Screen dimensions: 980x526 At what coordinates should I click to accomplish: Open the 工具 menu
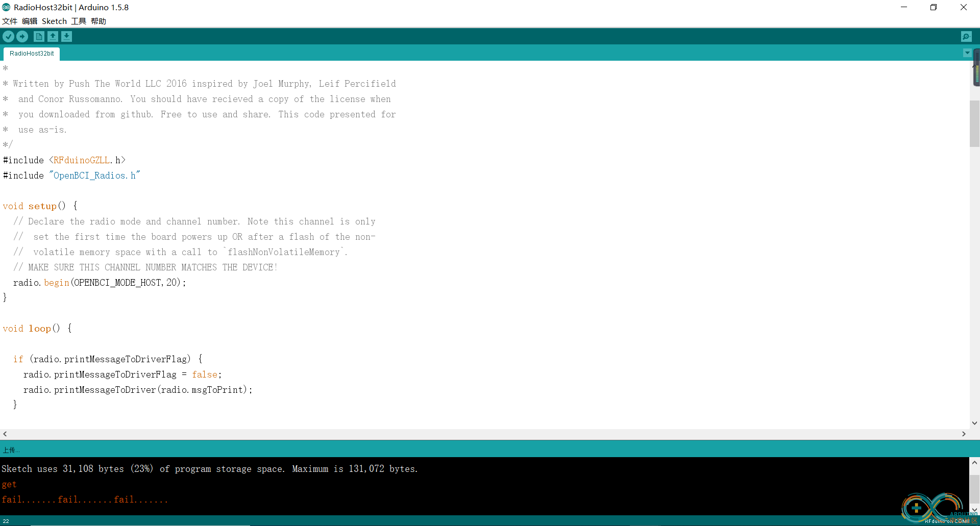[x=79, y=21]
